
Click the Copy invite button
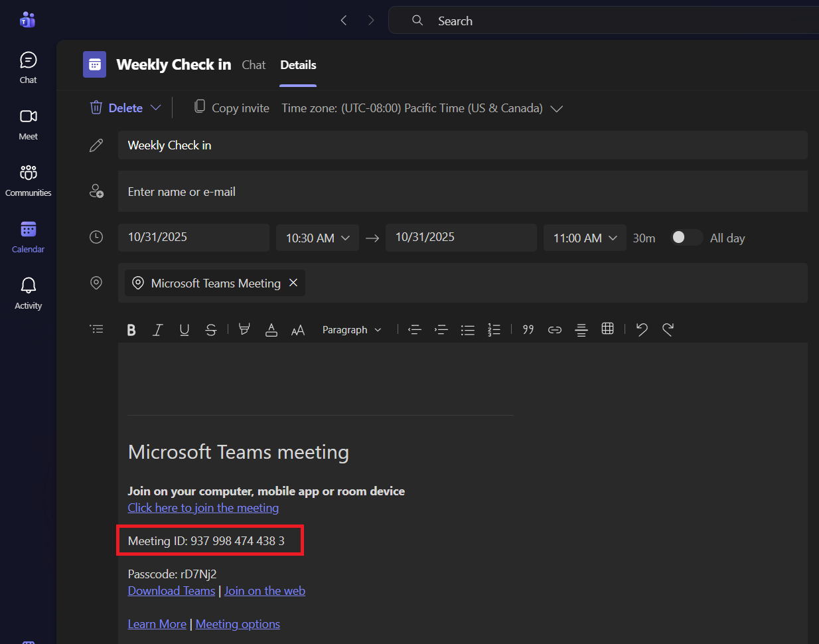pyautogui.click(x=232, y=108)
